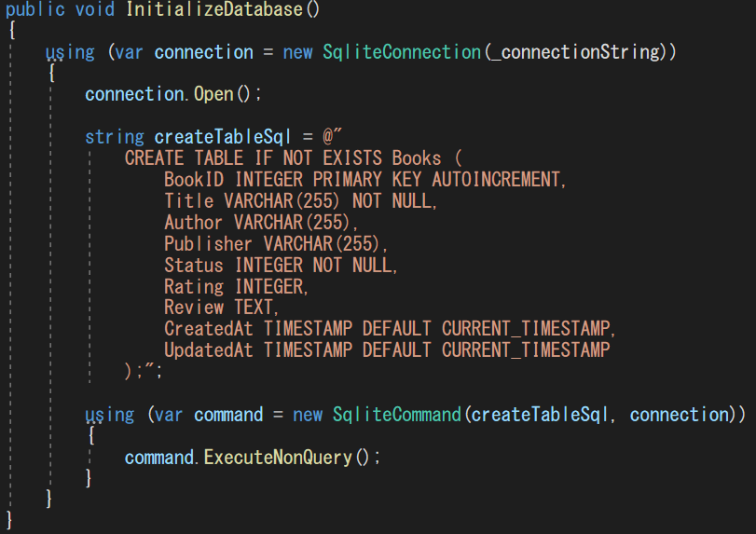Click the Title VARCHAR(255) NOT NULL line

[x=300, y=200]
